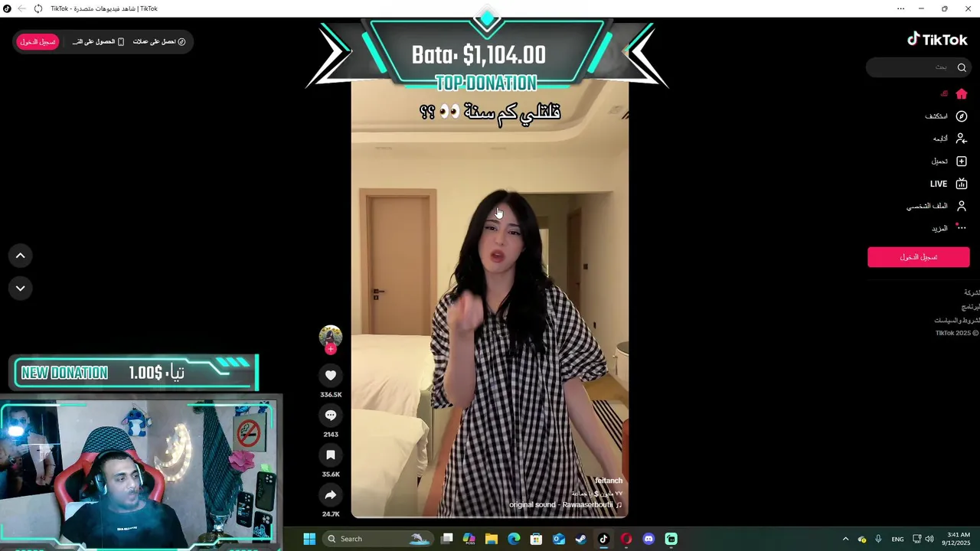Click the microphone tray icon
980x551 pixels.
click(x=878, y=539)
